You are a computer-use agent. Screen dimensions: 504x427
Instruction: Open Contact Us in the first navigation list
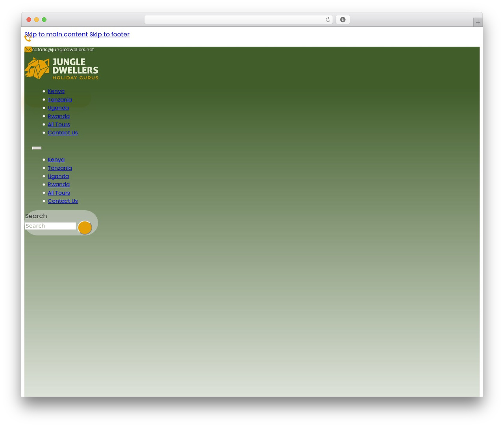click(x=63, y=133)
